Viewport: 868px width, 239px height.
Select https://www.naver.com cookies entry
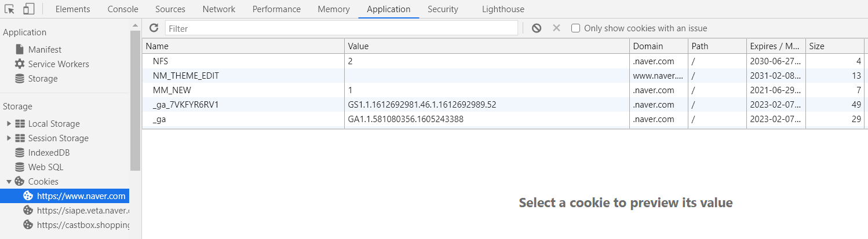[64, 196]
